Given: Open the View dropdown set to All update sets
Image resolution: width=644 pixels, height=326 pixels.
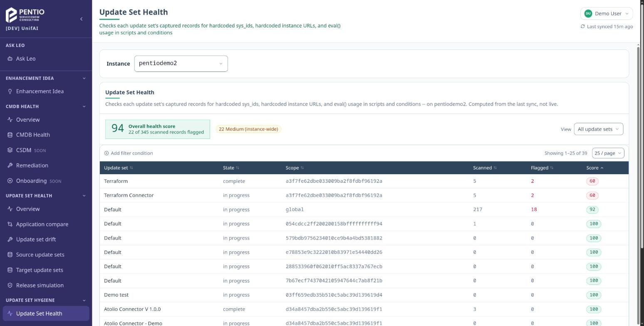Looking at the screenshot, I should click(598, 129).
